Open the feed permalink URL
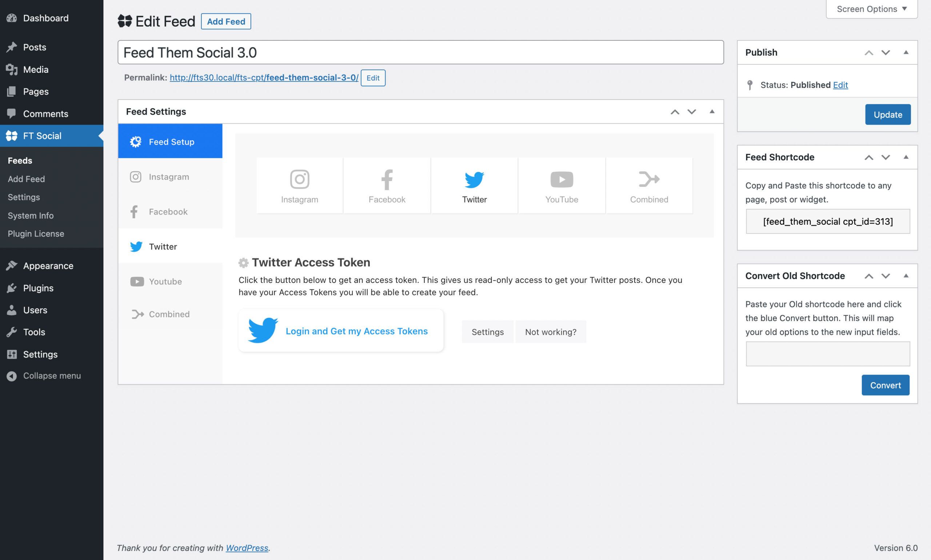931x560 pixels. point(264,77)
